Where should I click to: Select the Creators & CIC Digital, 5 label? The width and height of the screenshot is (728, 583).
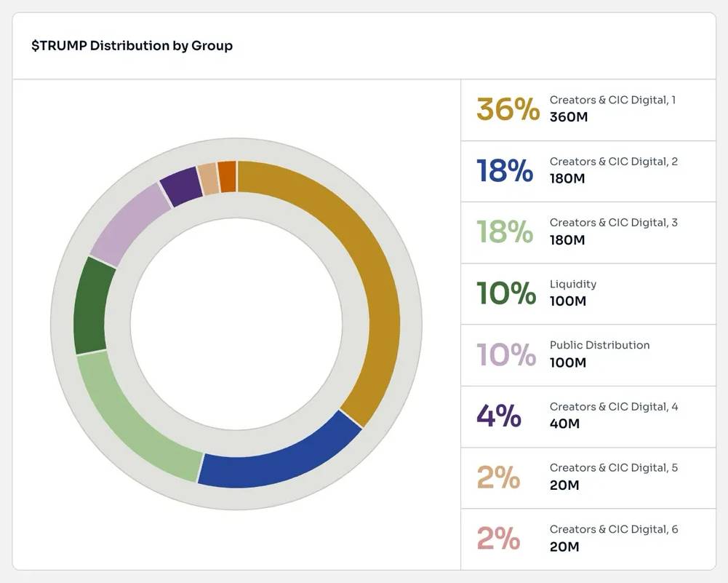pyautogui.click(x=614, y=468)
